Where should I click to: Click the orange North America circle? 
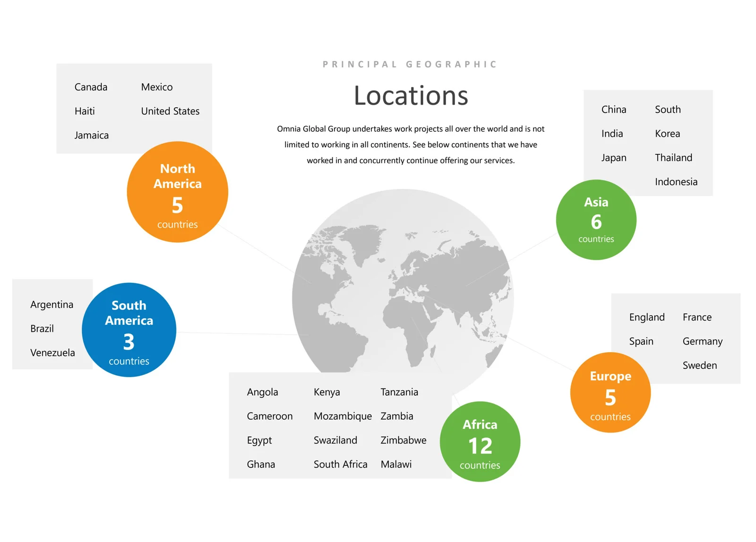tap(177, 192)
